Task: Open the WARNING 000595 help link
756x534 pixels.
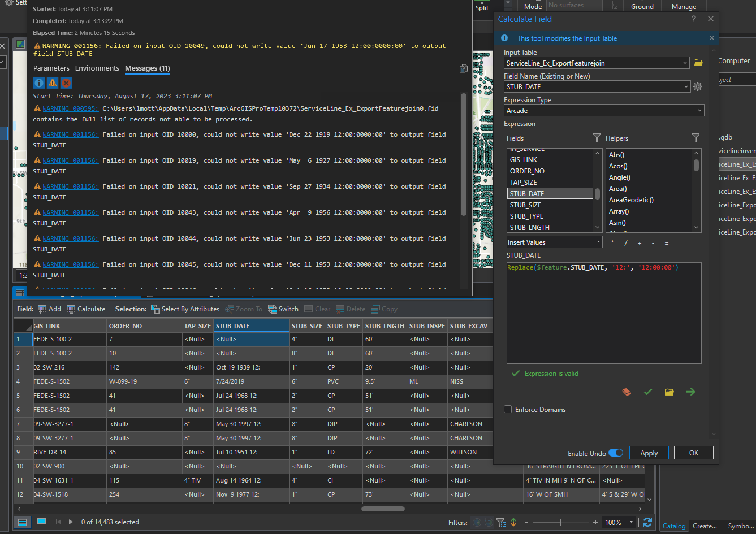Action: click(70, 108)
